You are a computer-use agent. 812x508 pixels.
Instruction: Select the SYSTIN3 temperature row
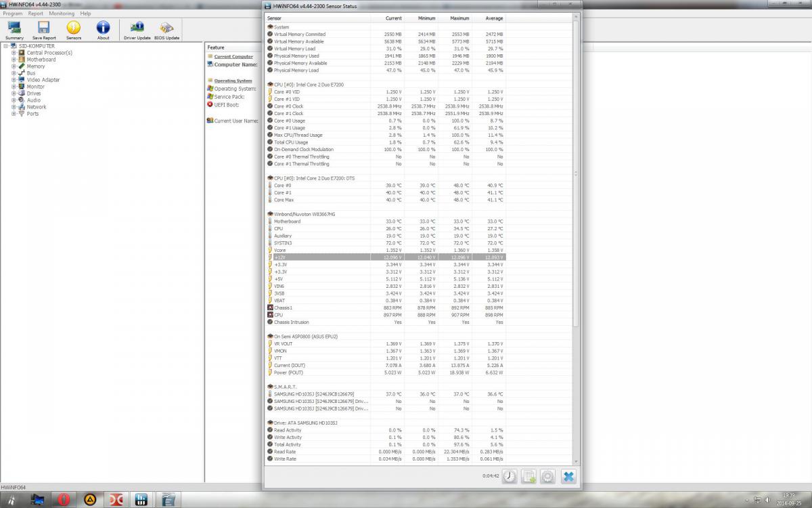tap(385, 242)
